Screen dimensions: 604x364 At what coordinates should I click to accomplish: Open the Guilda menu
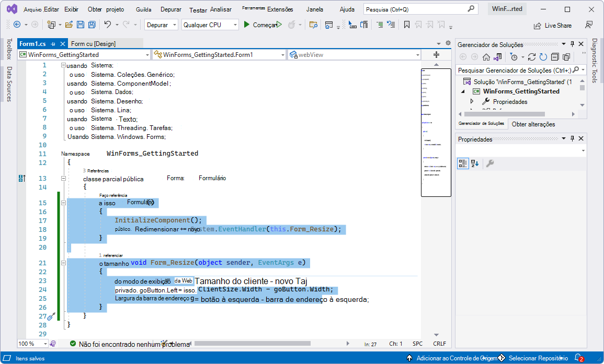coord(143,9)
